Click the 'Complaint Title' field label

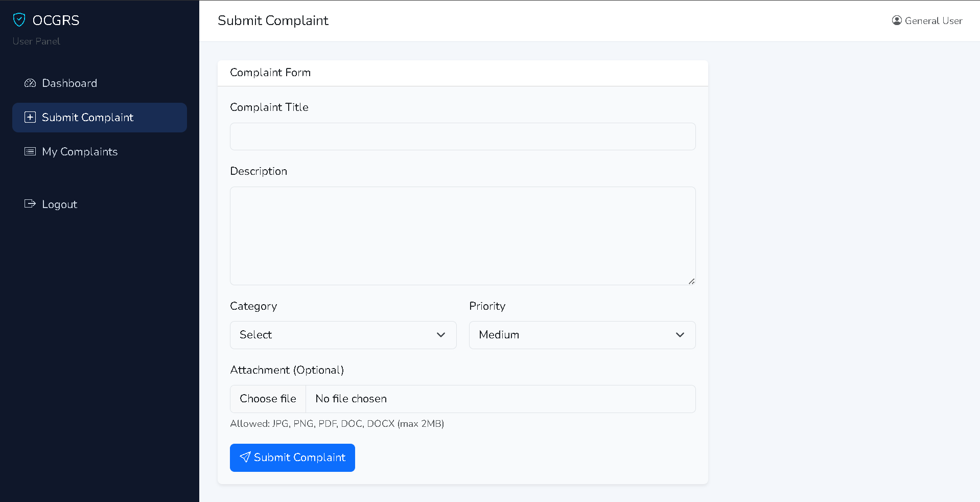(x=269, y=107)
